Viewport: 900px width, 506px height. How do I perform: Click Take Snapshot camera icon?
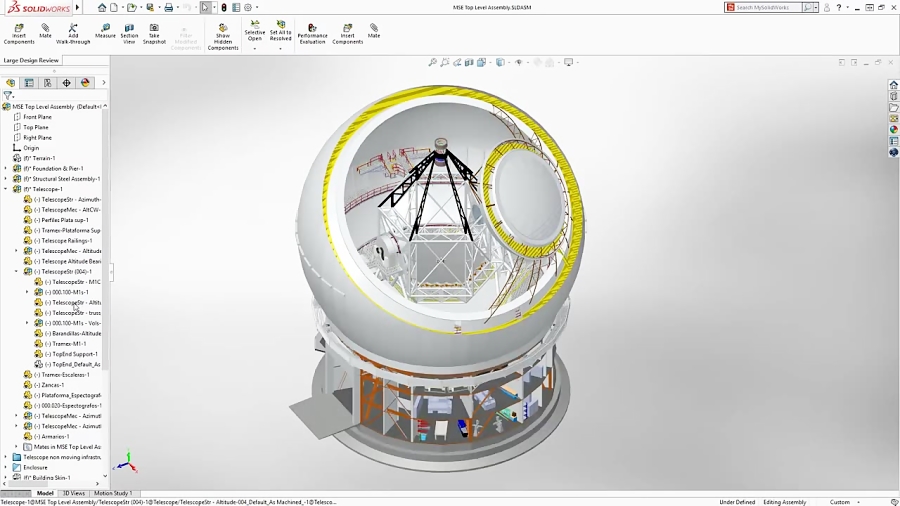pos(154,29)
